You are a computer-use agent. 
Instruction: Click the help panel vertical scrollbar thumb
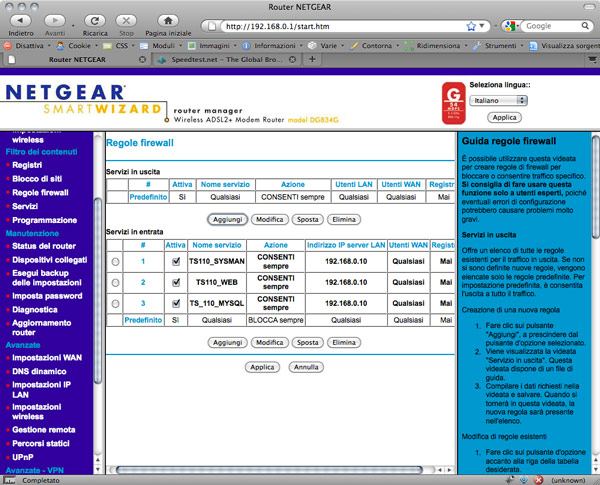595,187
